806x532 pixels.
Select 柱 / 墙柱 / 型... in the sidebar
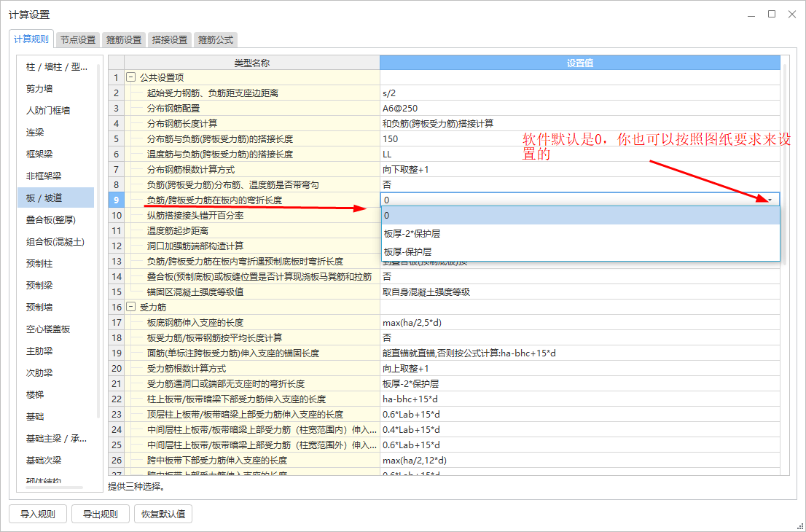(56, 67)
